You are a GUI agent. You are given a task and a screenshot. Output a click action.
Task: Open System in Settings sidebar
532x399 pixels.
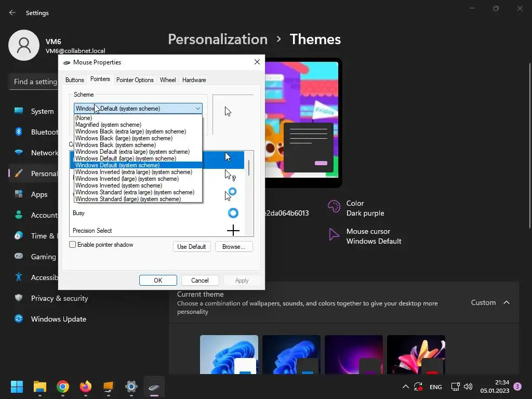(34, 111)
